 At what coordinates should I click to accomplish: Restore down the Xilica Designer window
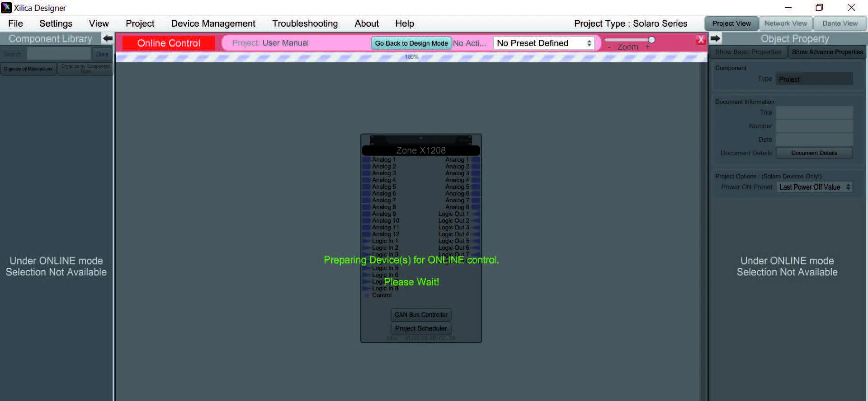click(x=819, y=8)
